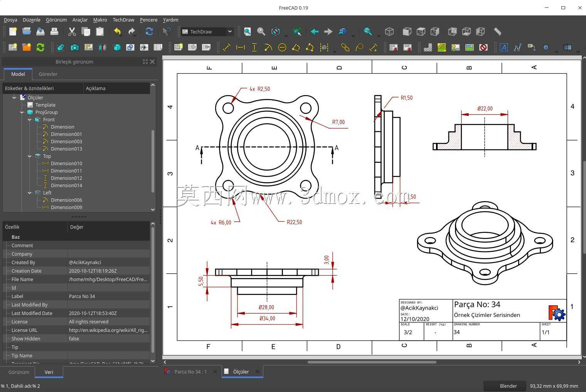Collapse the Left view tree node
The image size is (586, 392).
point(30,193)
